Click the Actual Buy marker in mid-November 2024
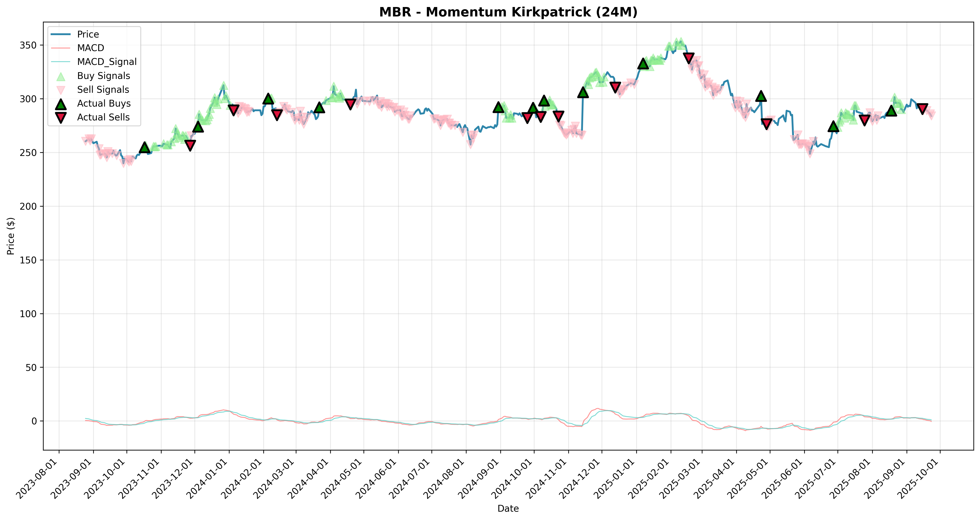This screenshot has height=520, width=980. pyautogui.click(x=583, y=92)
